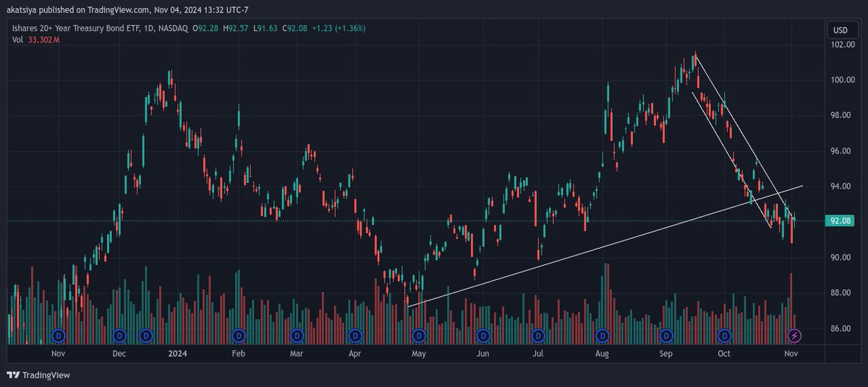Viewport: 868px width, 387px height.
Task: Click the current price label 92.08 on axis
Action: [841, 221]
